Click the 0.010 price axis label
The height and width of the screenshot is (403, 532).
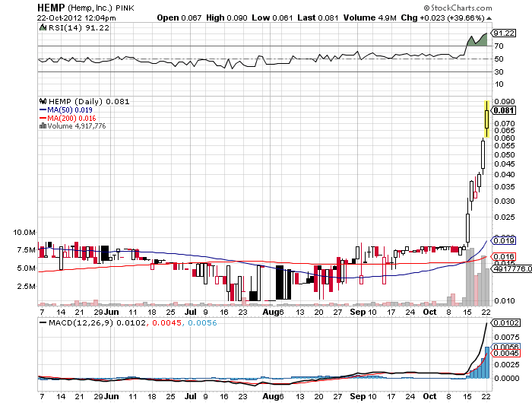click(505, 300)
